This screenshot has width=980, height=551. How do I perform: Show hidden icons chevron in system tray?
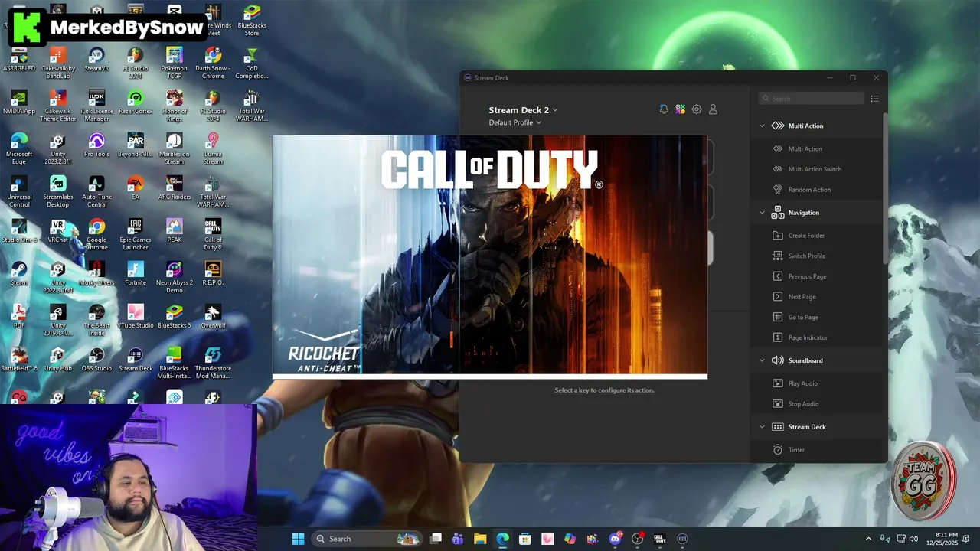point(868,539)
